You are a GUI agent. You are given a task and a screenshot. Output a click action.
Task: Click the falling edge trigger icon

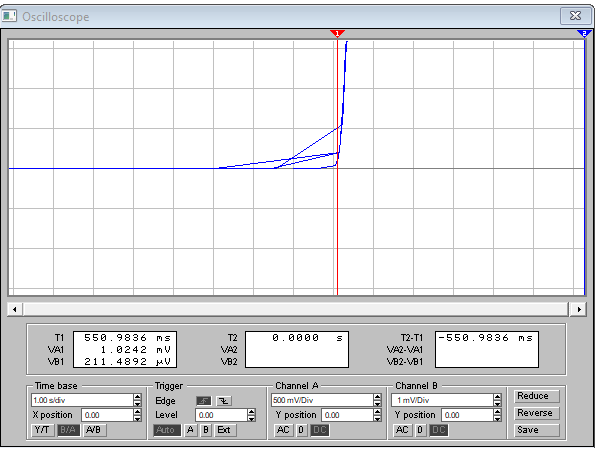pyautogui.click(x=224, y=401)
